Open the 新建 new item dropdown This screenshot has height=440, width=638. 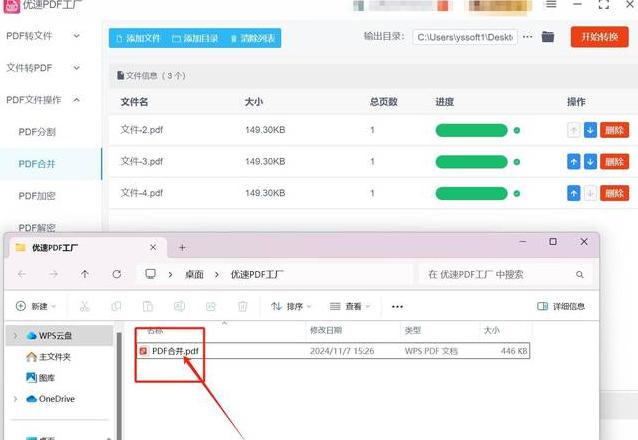point(36,306)
